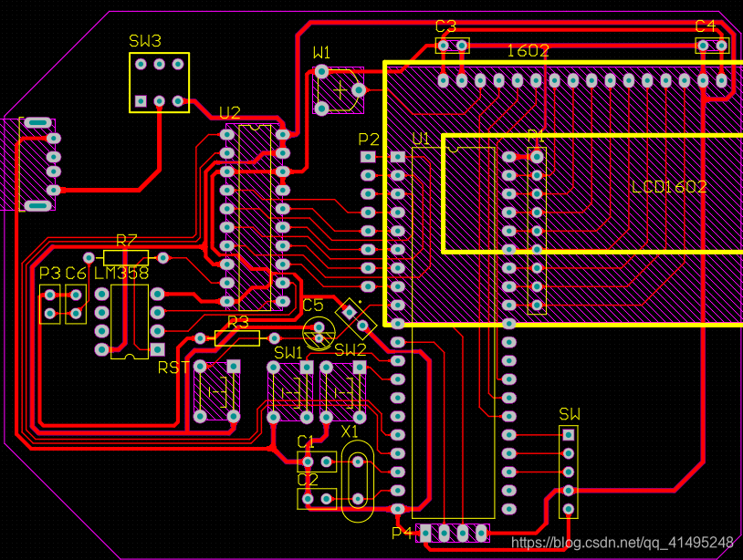The height and width of the screenshot is (560, 743).
Task: Click the U2 chip designator
Action: pyautogui.click(x=230, y=113)
